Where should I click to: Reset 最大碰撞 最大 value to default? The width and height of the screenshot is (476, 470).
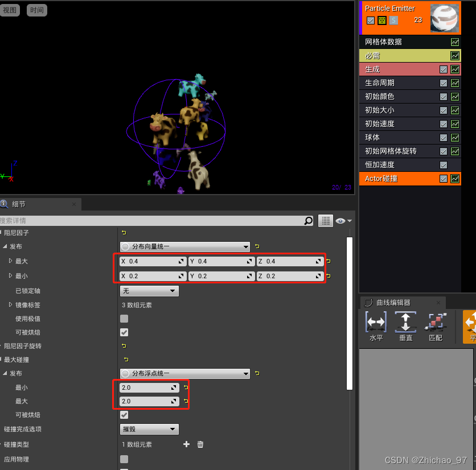tap(186, 401)
